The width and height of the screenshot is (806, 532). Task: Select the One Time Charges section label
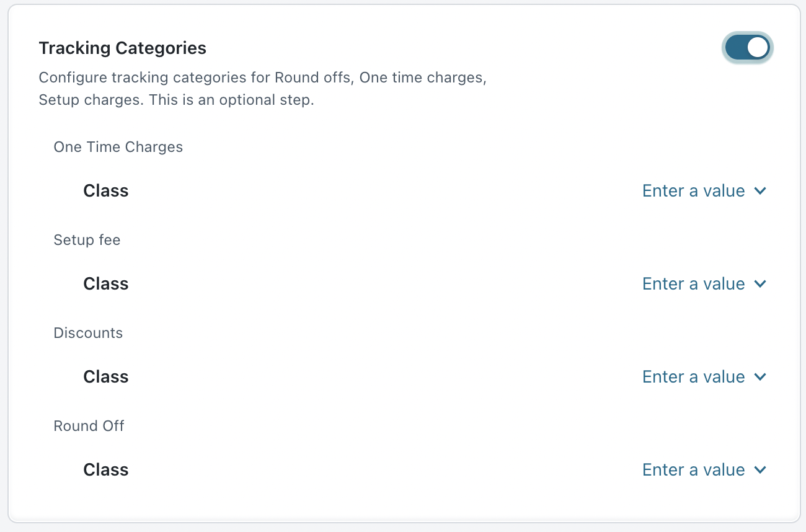pyautogui.click(x=118, y=147)
